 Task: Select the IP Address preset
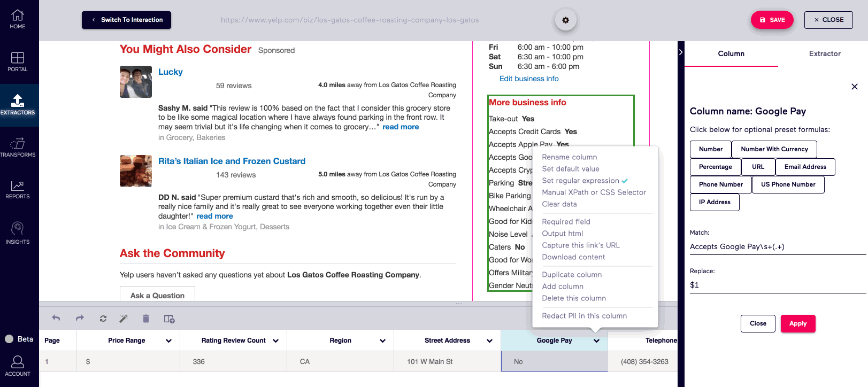tap(715, 202)
